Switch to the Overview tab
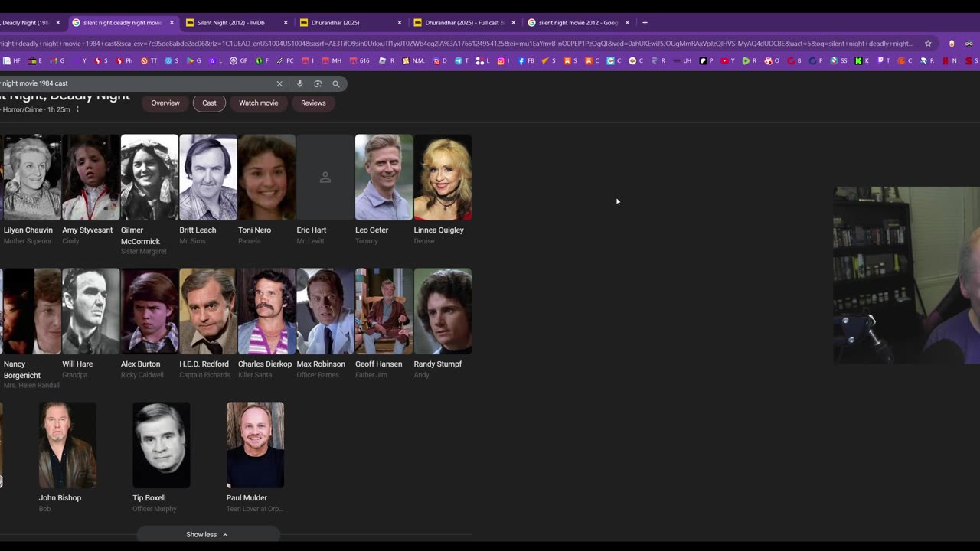This screenshot has width=980, height=551. [x=165, y=103]
